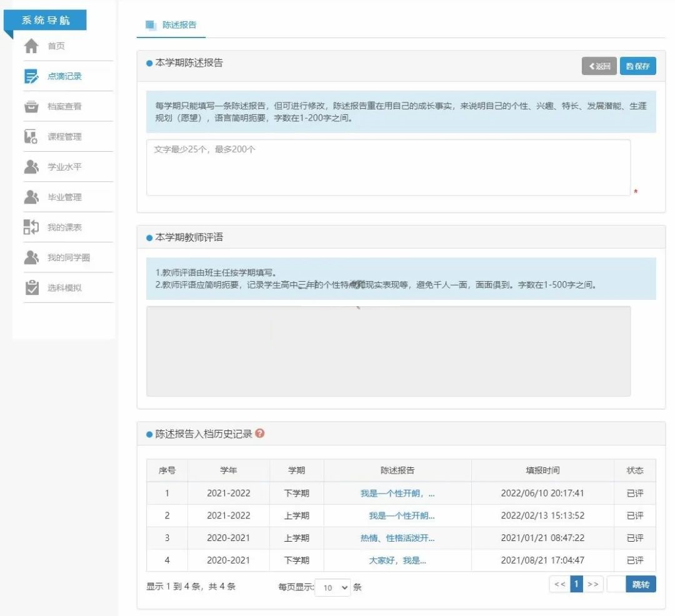Click the page number jump input
The width and height of the screenshot is (675, 616).
point(616,584)
